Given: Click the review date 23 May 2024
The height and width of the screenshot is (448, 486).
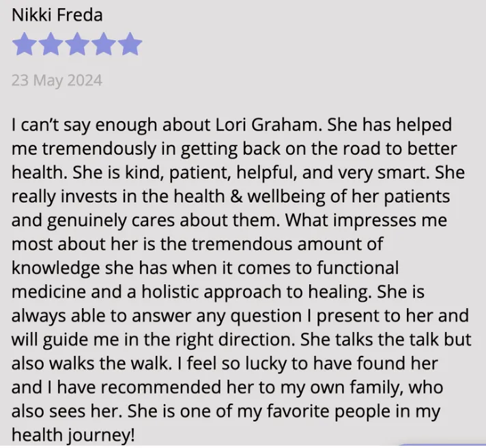Looking at the screenshot, I should [x=57, y=81].
